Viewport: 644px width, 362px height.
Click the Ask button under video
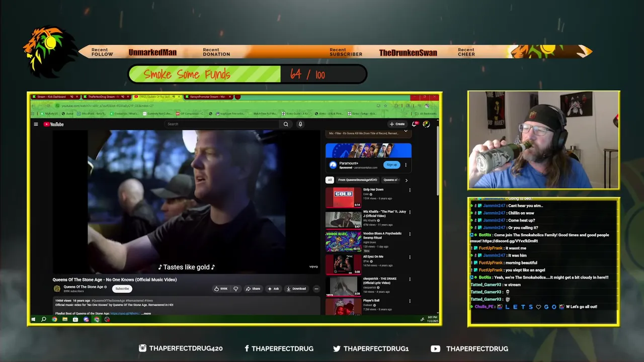pos(274,289)
